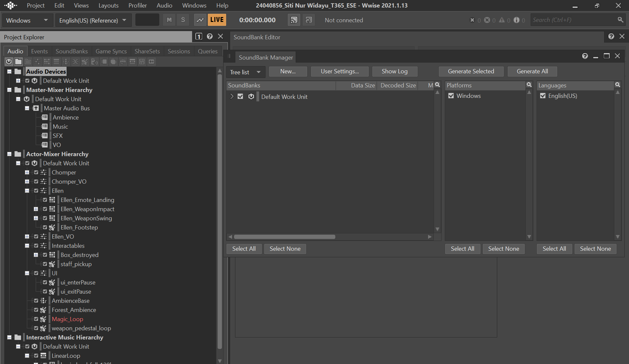The width and height of the screenshot is (629, 364).
Task: Click the SoundBanks list horizontal scrollbar
Action: click(284, 237)
